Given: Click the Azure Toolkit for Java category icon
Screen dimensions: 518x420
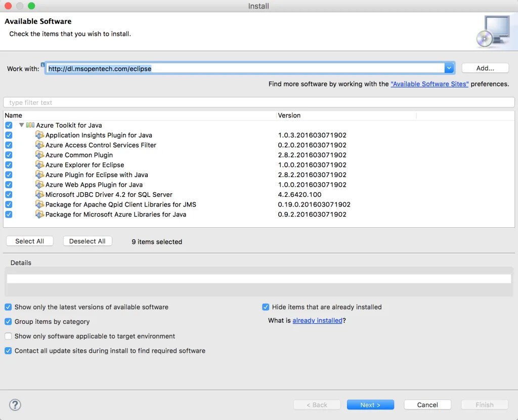Looking at the screenshot, I should coord(31,125).
